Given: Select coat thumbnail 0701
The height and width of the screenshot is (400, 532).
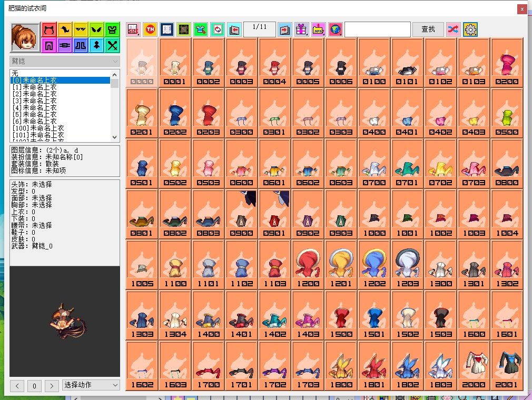Looking at the screenshot, I should point(407,164).
